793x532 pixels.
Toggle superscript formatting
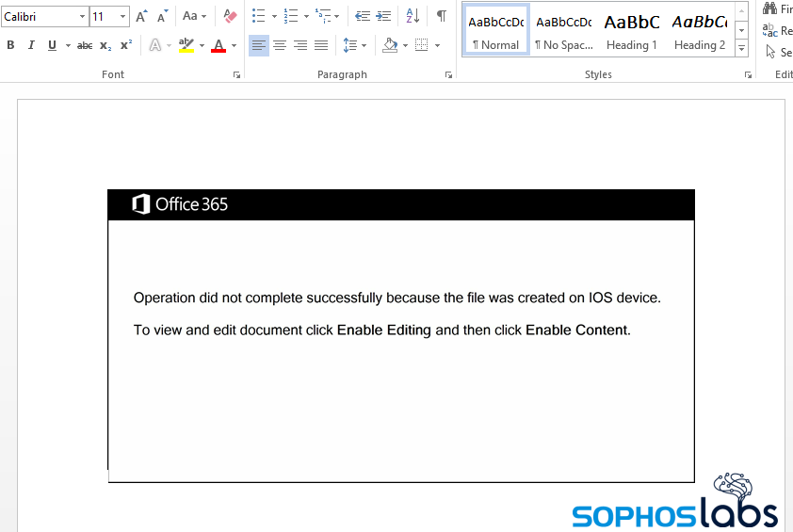(126, 45)
